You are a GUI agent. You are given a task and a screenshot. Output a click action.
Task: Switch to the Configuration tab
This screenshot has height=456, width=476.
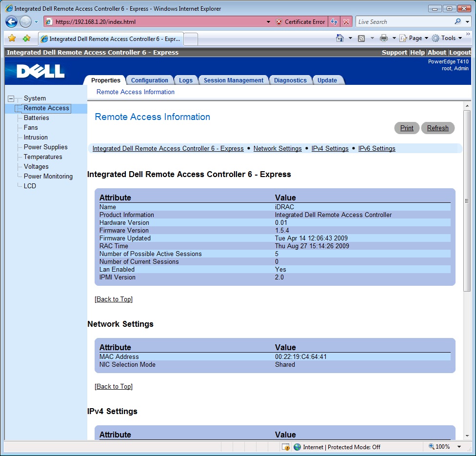[x=149, y=80]
